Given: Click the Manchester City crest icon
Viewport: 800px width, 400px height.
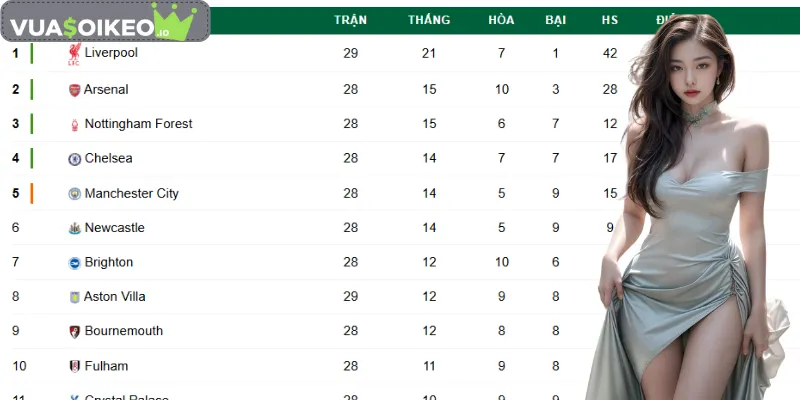Looking at the screenshot, I should 74,194.
